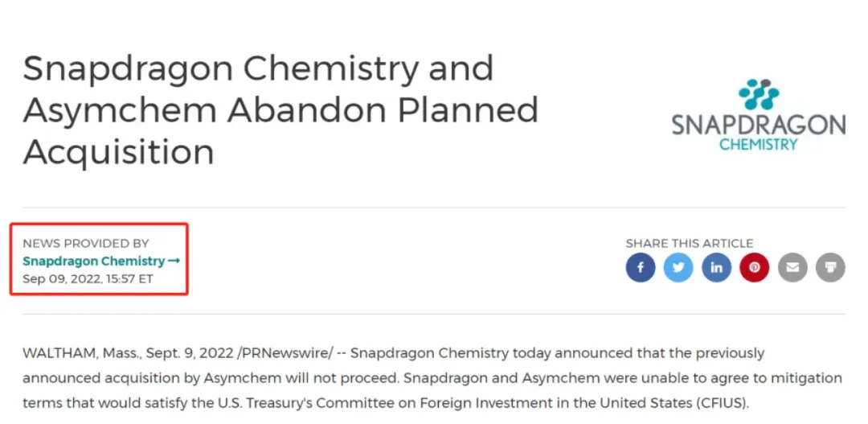Click the Snapdragon Chemistry company logo
Image resolution: width=868 pixels, height=424 pixels.
pos(758,115)
